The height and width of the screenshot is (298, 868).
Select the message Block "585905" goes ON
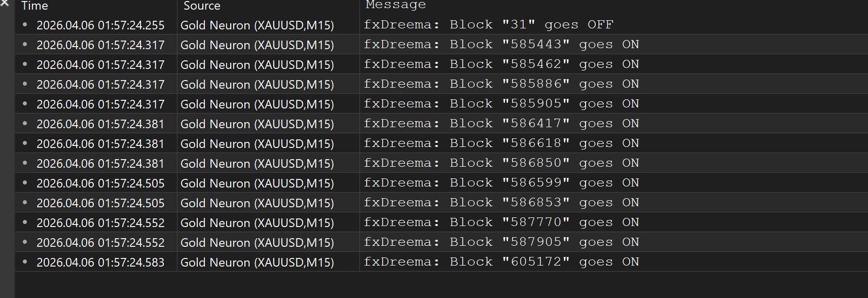click(501, 104)
